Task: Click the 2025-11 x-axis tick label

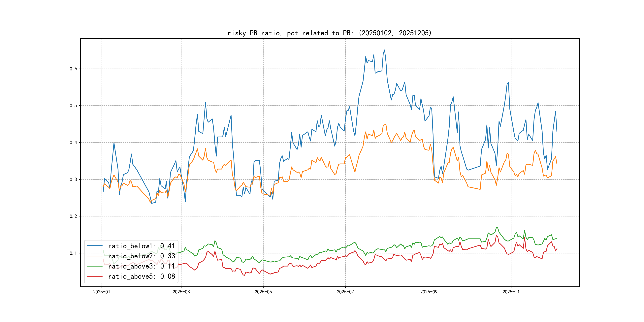Action: [x=511, y=292]
